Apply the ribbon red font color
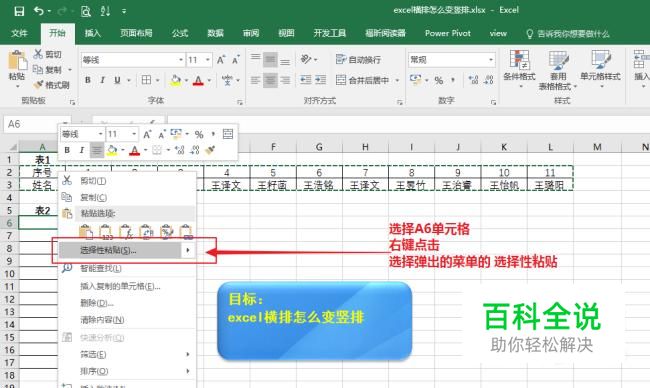The height and width of the screenshot is (388, 650). pos(199,80)
